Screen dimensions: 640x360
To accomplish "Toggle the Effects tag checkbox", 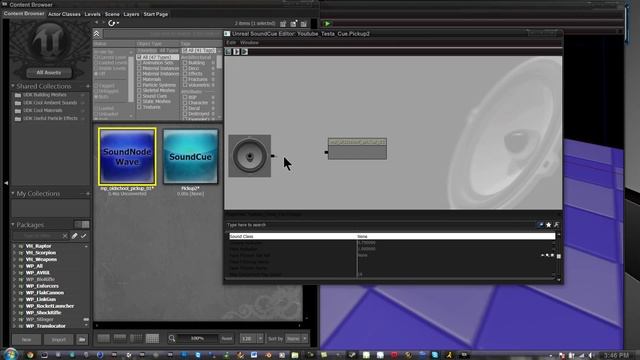I will pyautogui.click(x=185, y=74).
